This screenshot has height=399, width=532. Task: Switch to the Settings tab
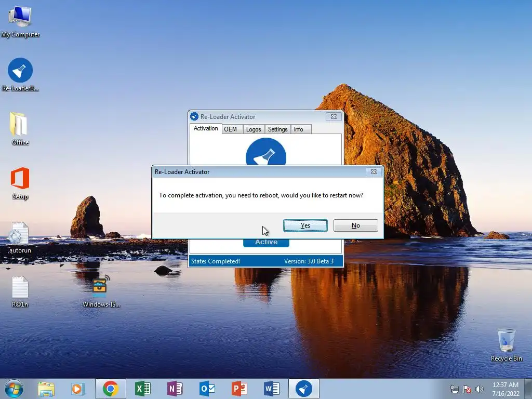tap(277, 129)
